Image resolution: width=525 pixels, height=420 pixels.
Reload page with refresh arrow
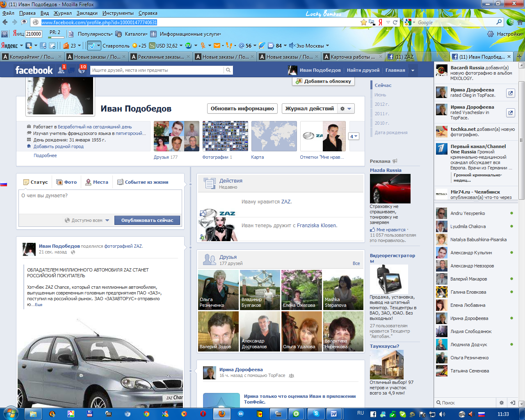pos(395,23)
